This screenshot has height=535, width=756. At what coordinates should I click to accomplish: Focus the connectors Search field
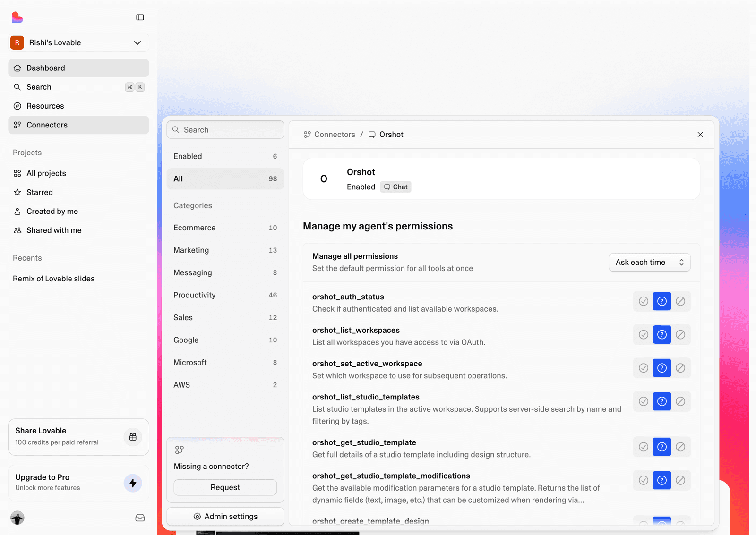pyautogui.click(x=225, y=130)
